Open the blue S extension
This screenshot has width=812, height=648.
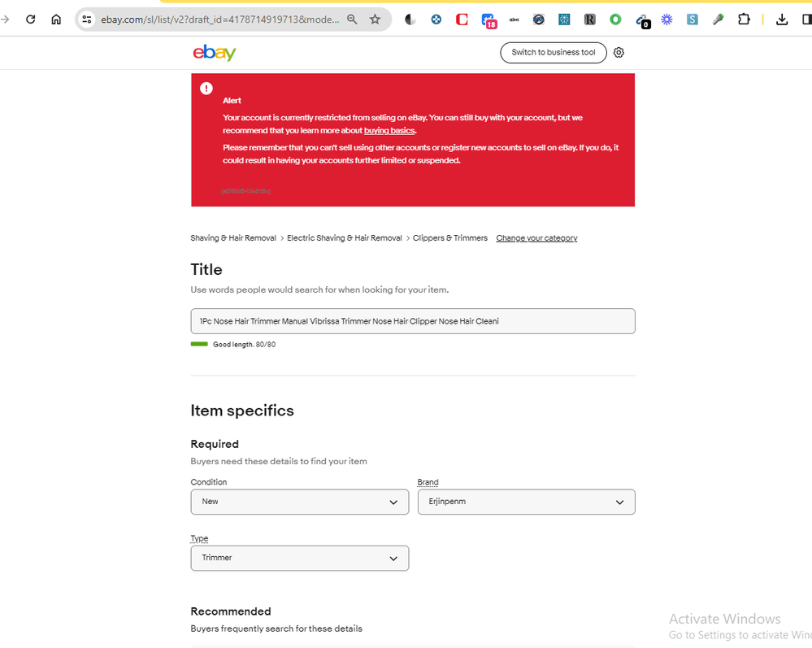(x=692, y=20)
